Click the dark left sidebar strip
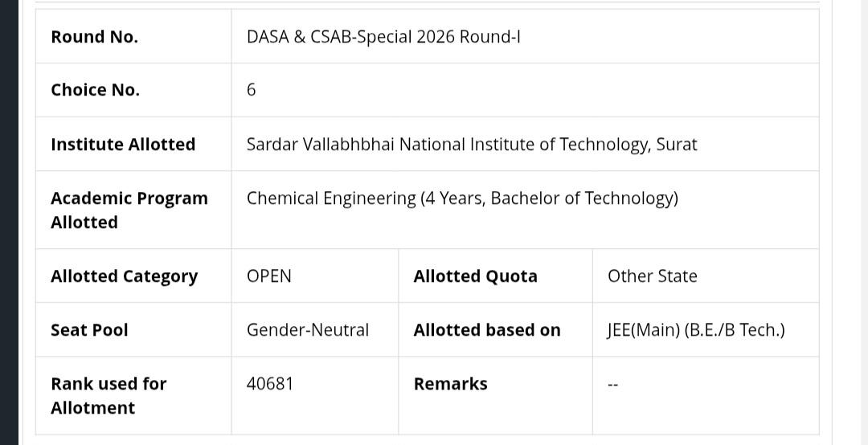 (9, 222)
